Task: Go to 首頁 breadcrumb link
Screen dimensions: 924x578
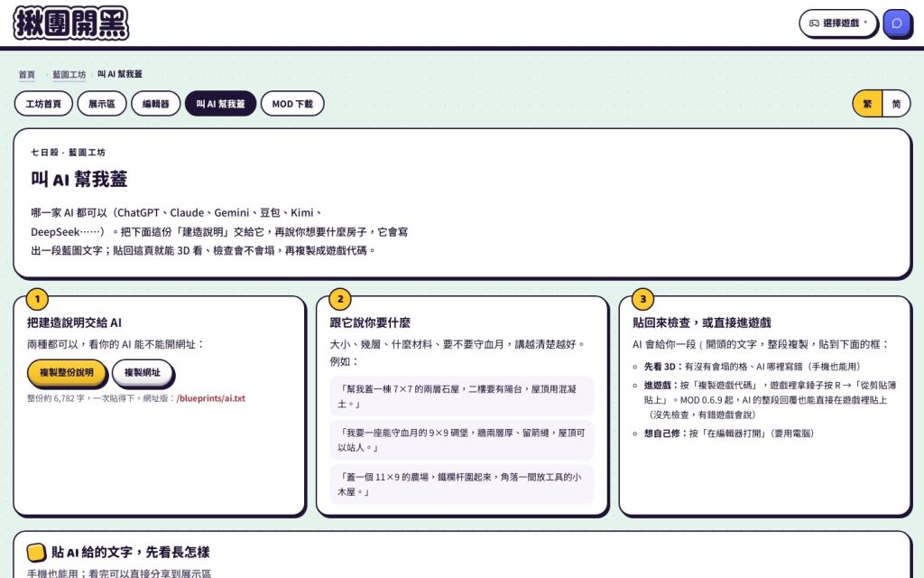Action: tap(26, 74)
